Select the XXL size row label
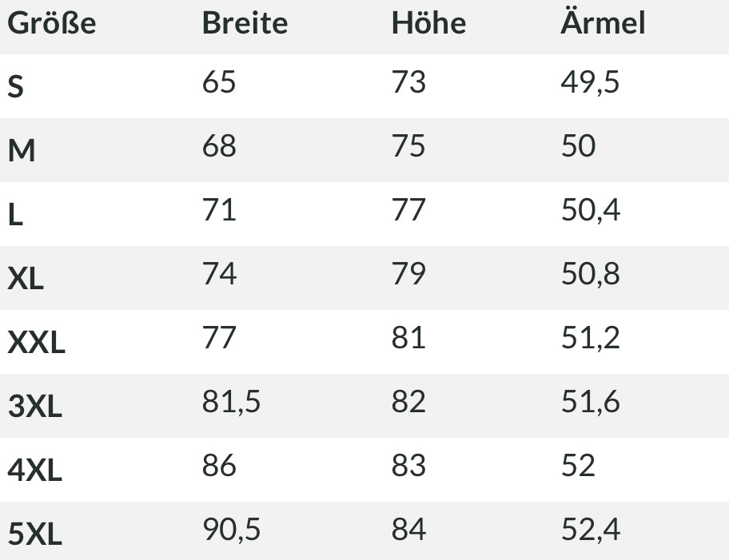This screenshot has width=729, height=560. [x=36, y=343]
